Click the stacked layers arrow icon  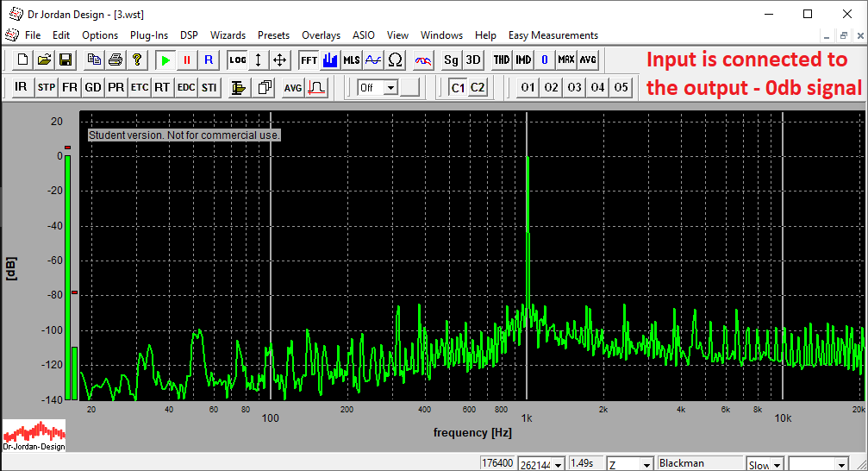239,87
